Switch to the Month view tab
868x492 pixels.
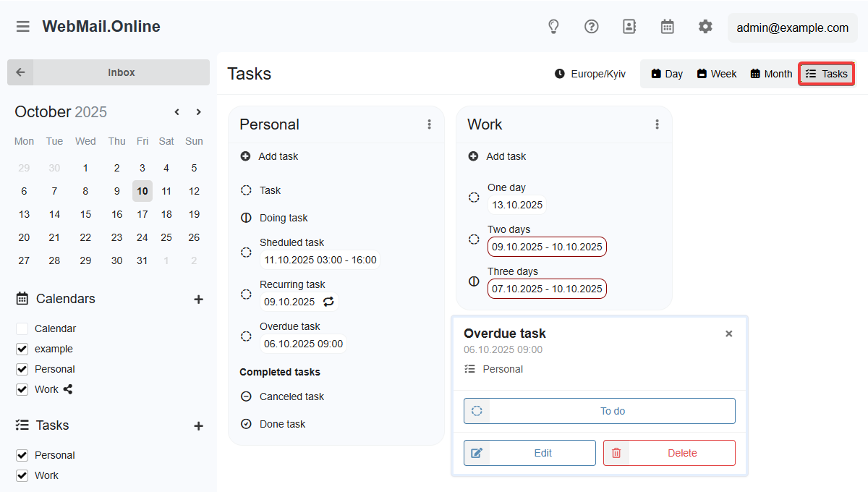coord(771,74)
